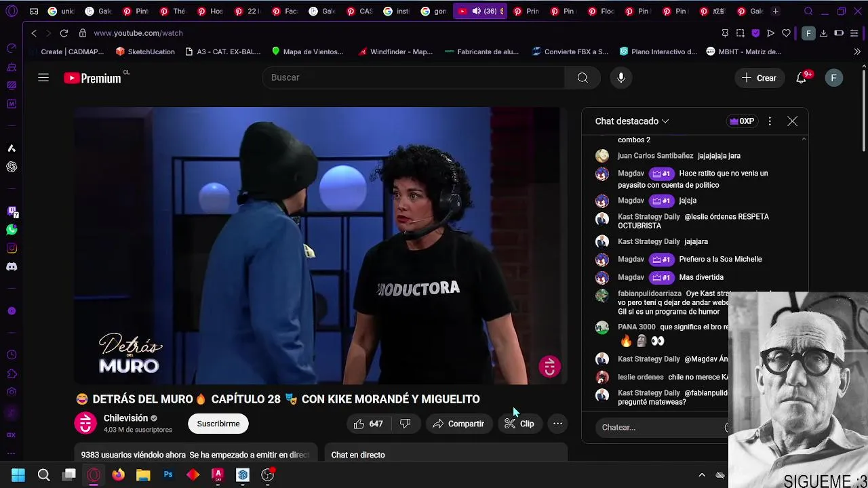
Task: Open the account avatar menu F on YouTube
Action: click(x=833, y=78)
